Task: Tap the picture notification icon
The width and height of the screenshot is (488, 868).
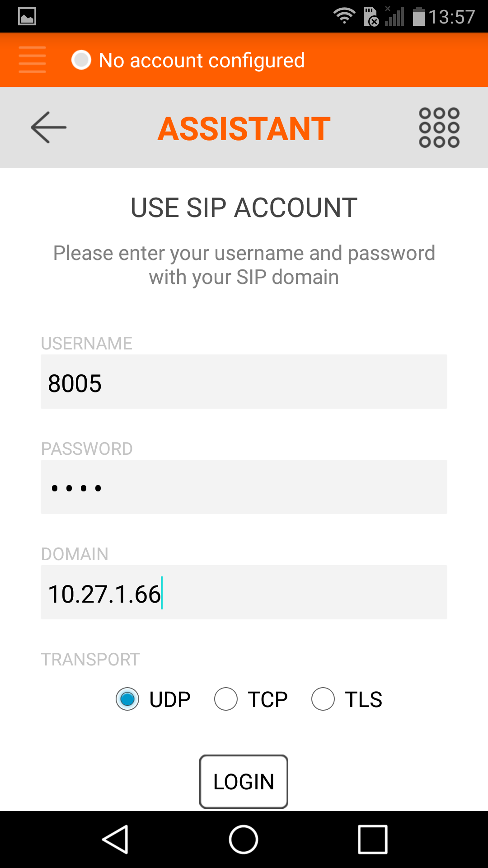Action: (x=27, y=17)
